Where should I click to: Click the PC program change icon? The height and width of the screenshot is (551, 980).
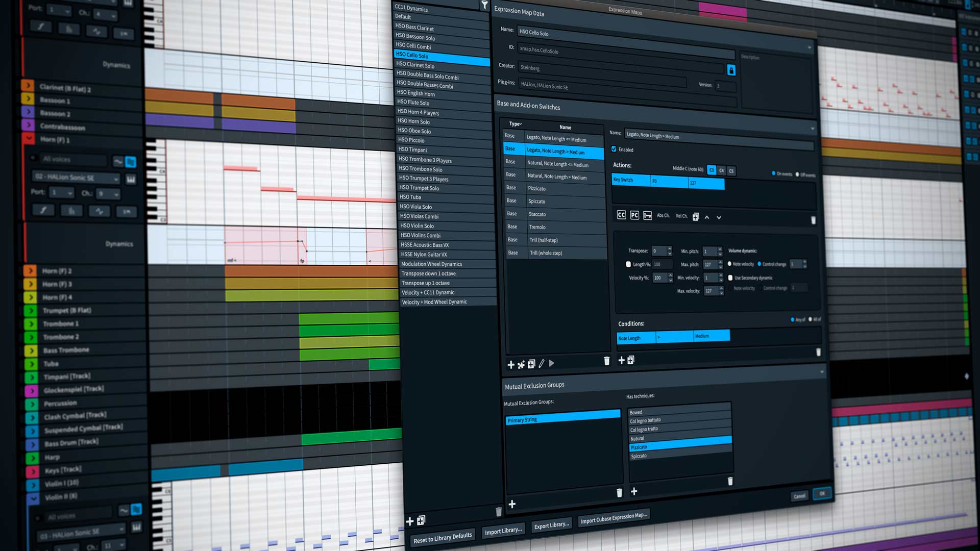634,216
